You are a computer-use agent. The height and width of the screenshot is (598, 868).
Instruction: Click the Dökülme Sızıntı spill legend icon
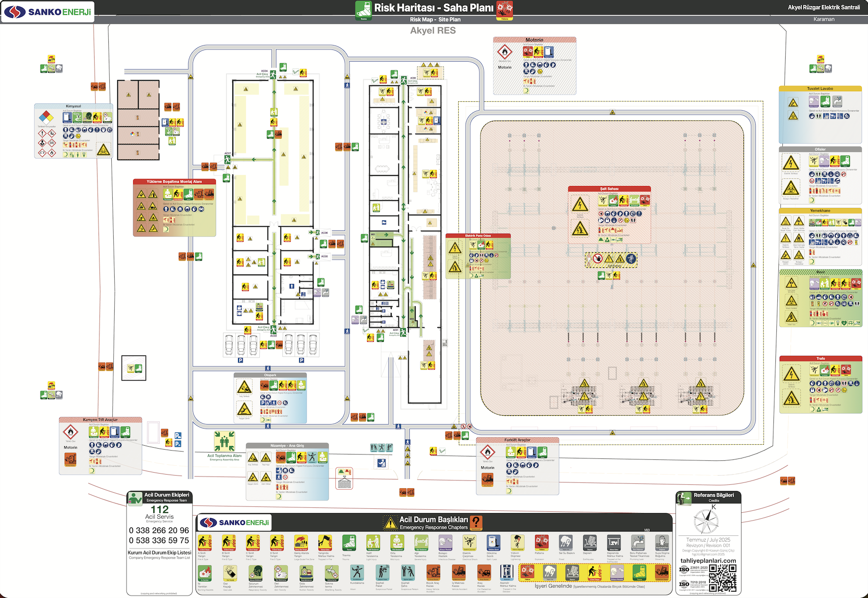tap(493, 543)
